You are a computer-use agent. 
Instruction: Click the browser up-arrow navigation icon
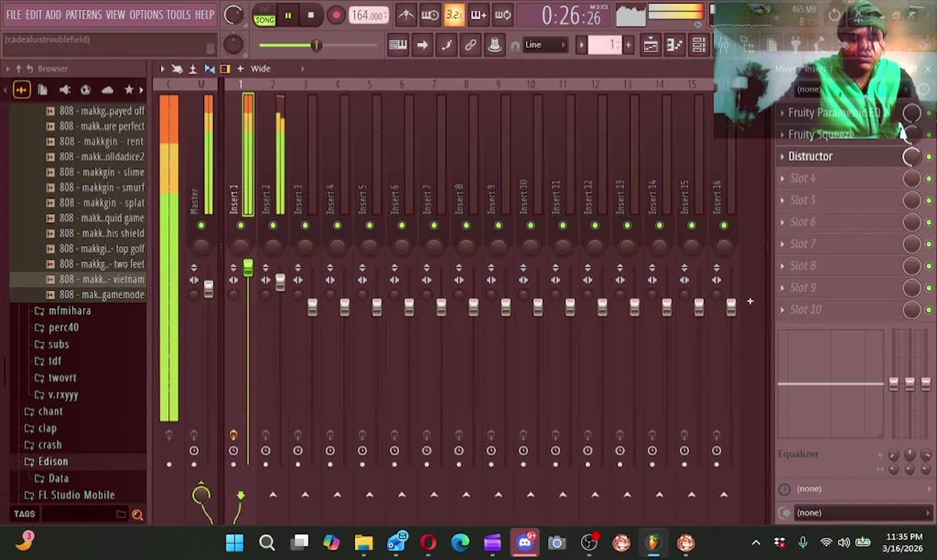pos(18,68)
